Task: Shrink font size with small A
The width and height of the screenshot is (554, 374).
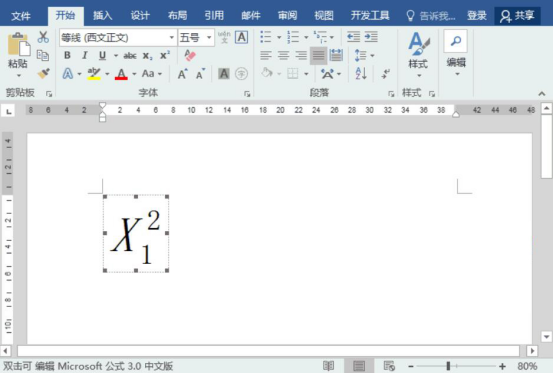Action: [x=200, y=74]
